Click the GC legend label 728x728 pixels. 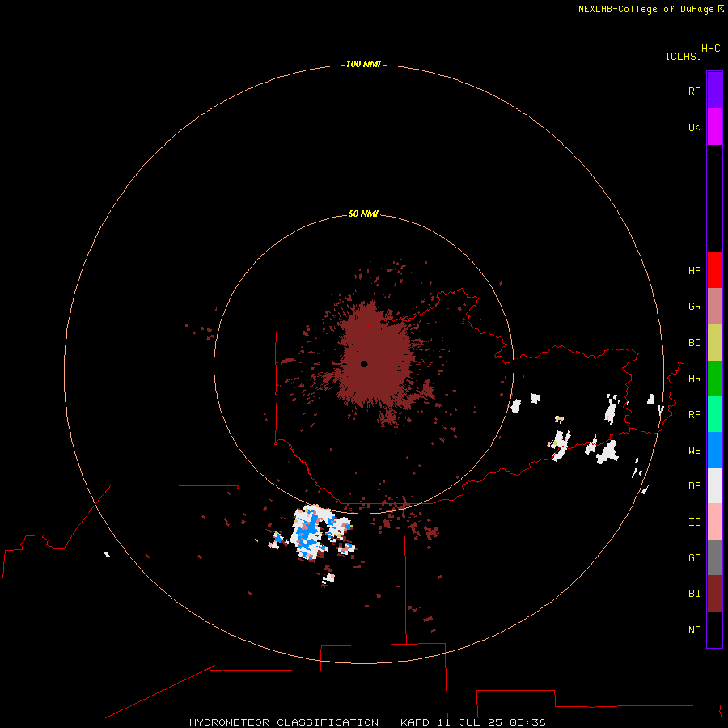(695, 557)
